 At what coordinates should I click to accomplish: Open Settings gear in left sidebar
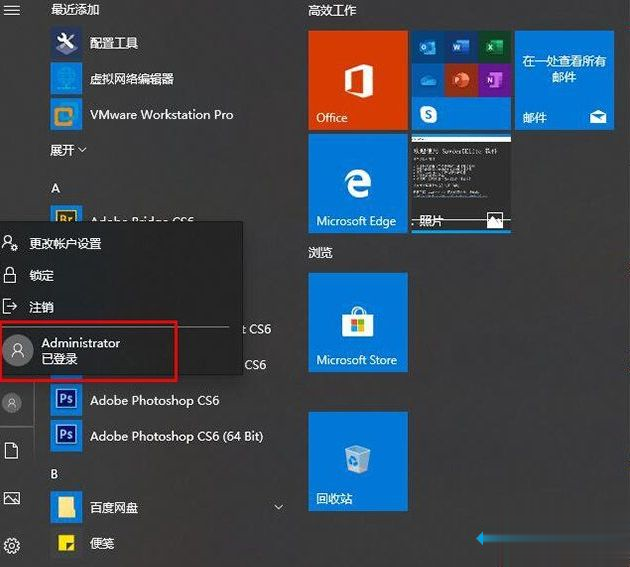click(12, 546)
